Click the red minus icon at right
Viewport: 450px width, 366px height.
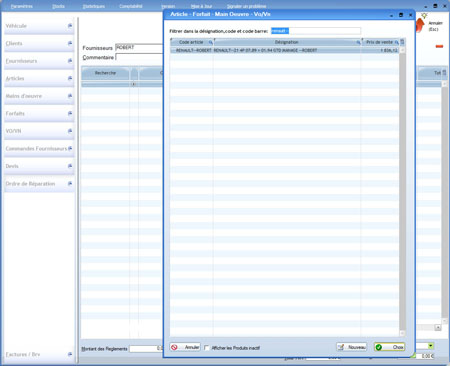tap(439, 46)
